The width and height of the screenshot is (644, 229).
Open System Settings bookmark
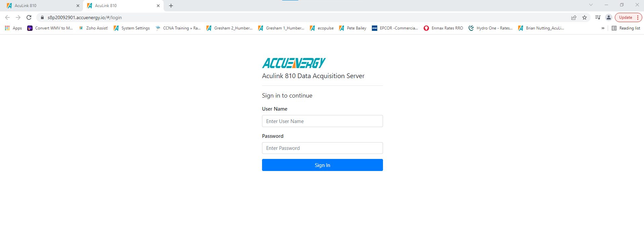[x=132, y=28]
